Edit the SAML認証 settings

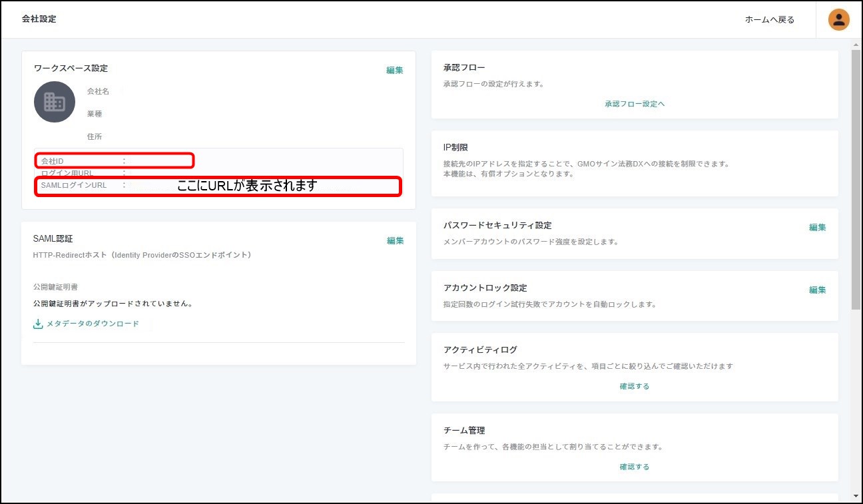pos(395,241)
